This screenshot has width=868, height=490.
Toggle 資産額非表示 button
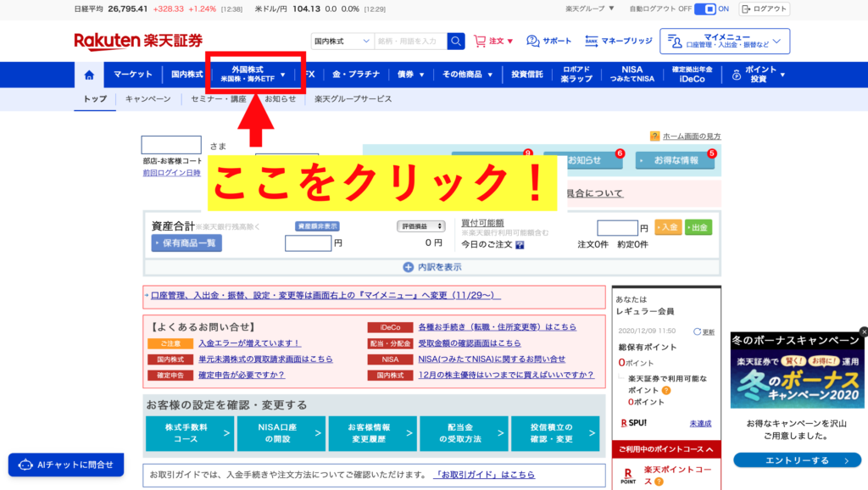(x=317, y=226)
